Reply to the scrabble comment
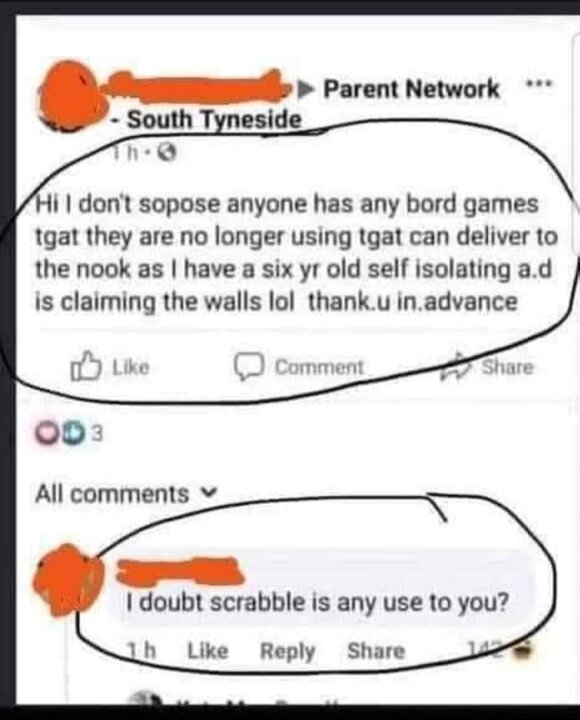The width and height of the screenshot is (580, 720). click(x=287, y=652)
